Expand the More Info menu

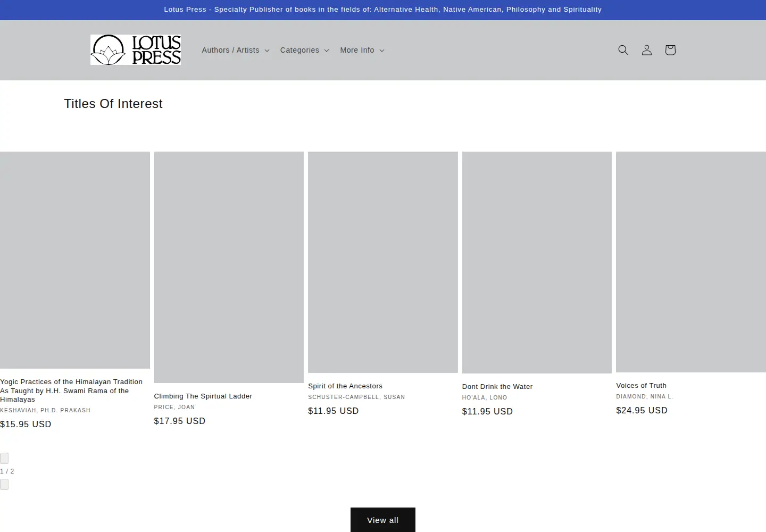(x=362, y=50)
